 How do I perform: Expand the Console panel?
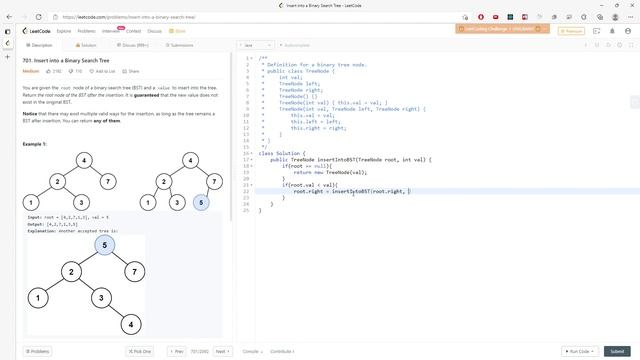coord(253,351)
